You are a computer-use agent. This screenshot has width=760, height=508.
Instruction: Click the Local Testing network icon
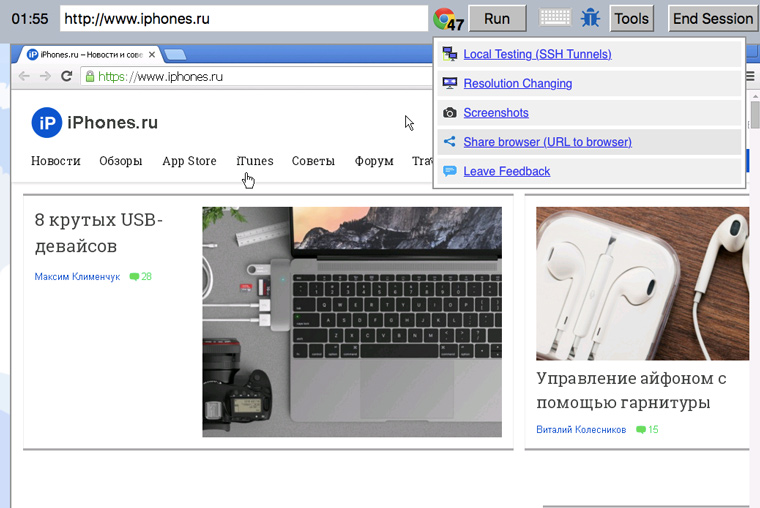450,54
